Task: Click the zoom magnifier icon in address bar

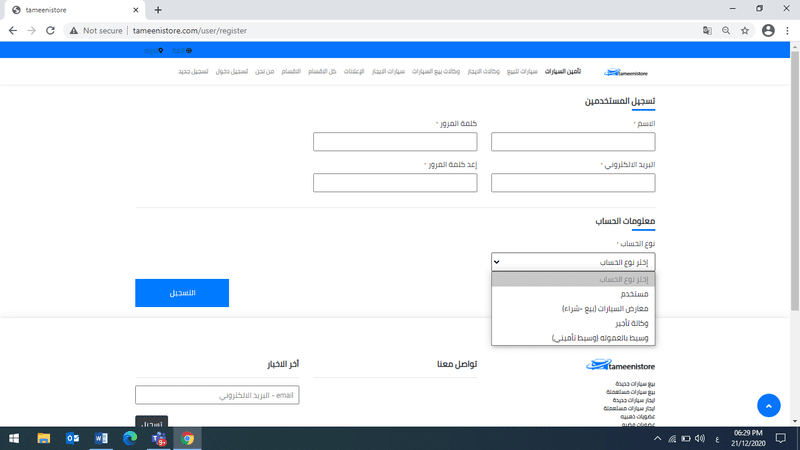Action: (726, 31)
